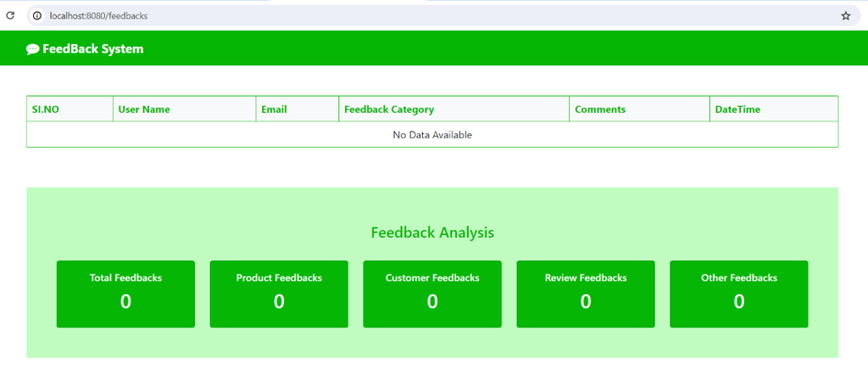Open the FeedBack System home link
This screenshot has height=375, width=868.
tap(85, 48)
